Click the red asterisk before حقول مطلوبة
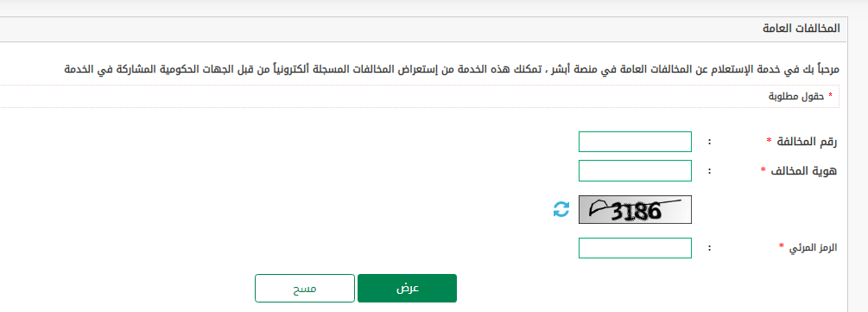This screenshot has height=312, width=868. [830, 96]
